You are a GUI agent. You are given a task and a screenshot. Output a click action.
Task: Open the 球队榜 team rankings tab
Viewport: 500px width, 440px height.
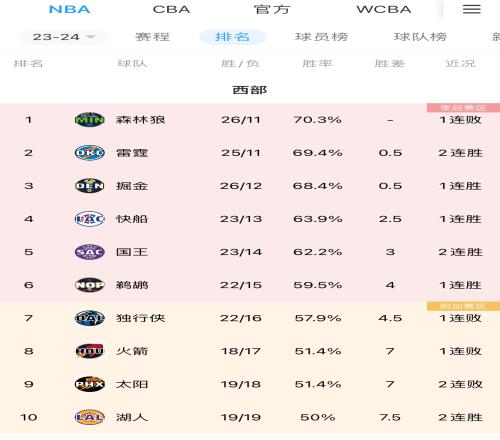pos(420,37)
